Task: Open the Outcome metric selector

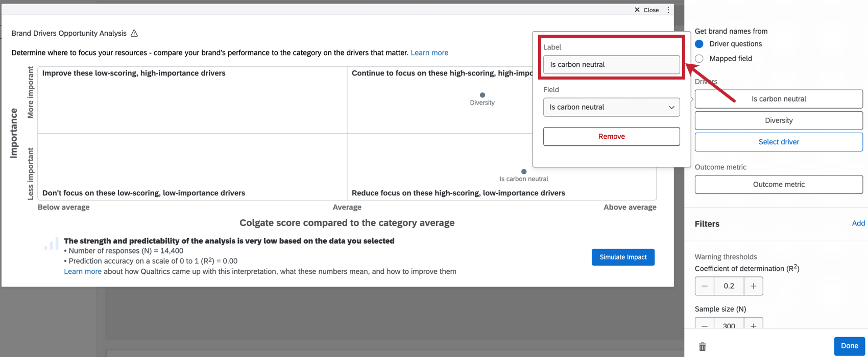Action: (779, 185)
